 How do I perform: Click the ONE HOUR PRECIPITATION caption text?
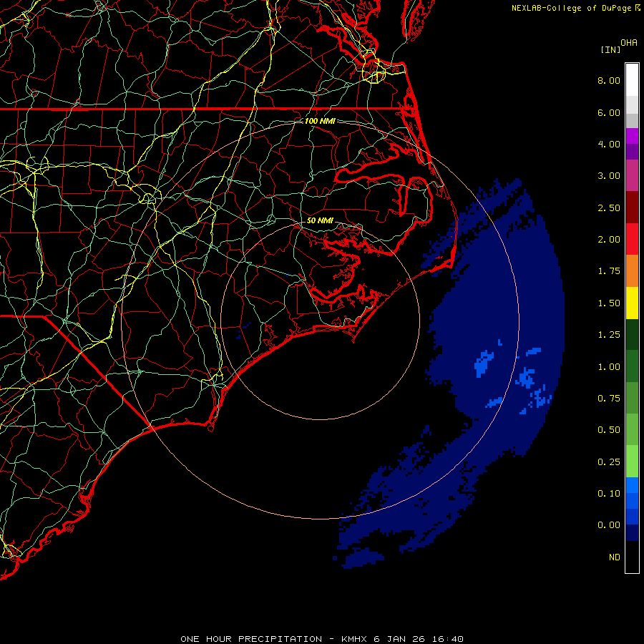click(251, 639)
